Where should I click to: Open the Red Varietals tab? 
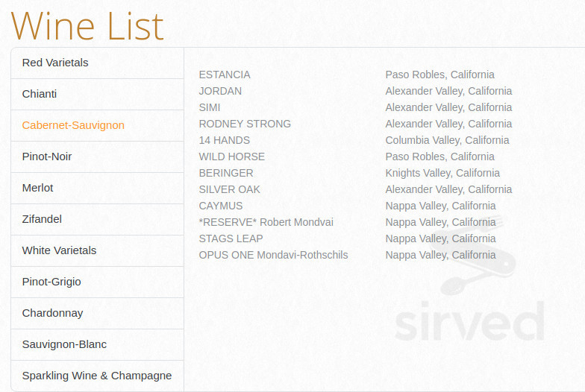tap(55, 63)
